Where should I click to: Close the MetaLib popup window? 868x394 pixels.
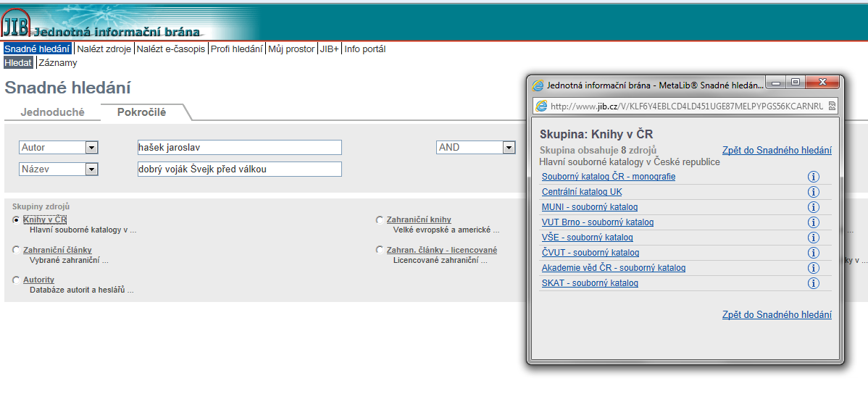pos(822,83)
